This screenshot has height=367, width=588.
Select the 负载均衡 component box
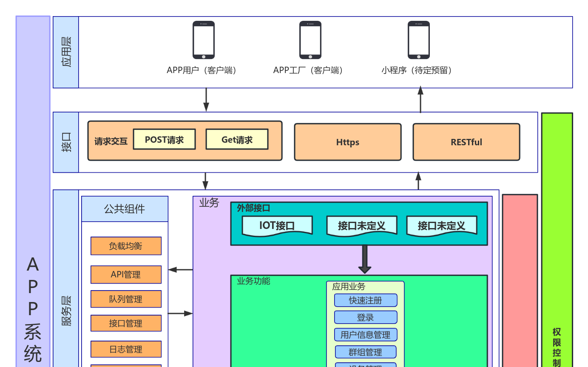(x=126, y=246)
